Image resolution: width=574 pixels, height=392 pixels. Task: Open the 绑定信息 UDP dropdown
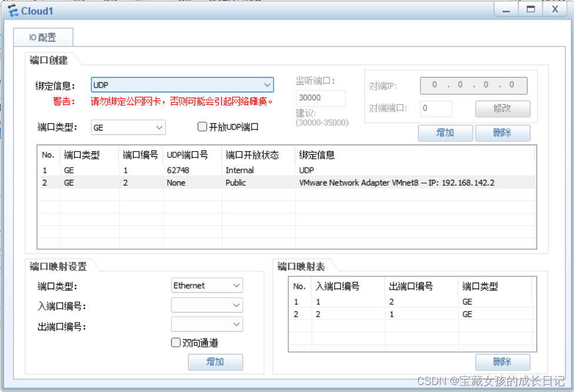pyautogui.click(x=182, y=85)
